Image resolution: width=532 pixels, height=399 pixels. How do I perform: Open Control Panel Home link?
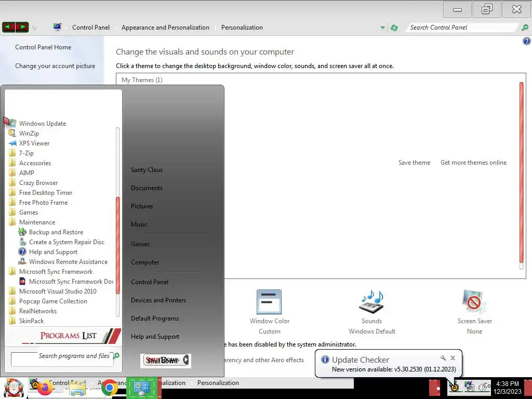coord(43,47)
